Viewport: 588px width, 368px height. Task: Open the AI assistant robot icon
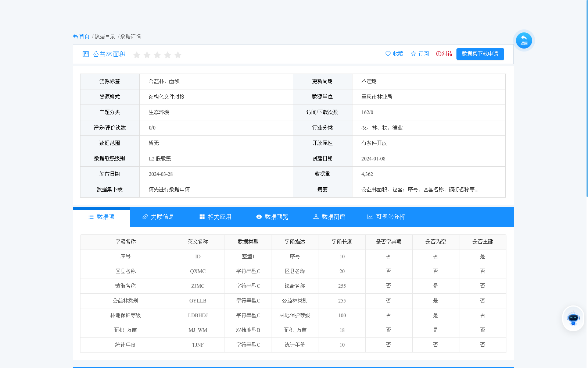[x=573, y=318]
